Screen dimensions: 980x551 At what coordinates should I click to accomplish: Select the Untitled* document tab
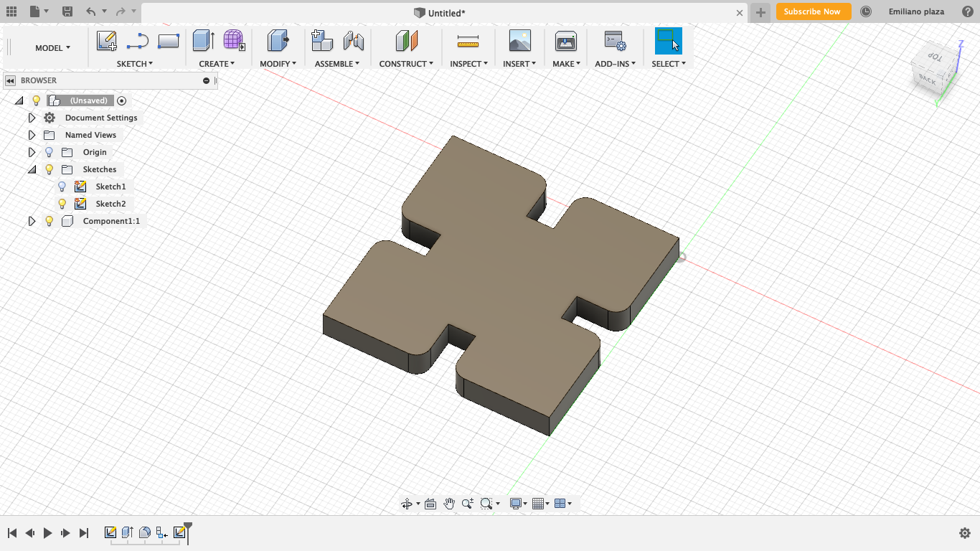coord(439,13)
